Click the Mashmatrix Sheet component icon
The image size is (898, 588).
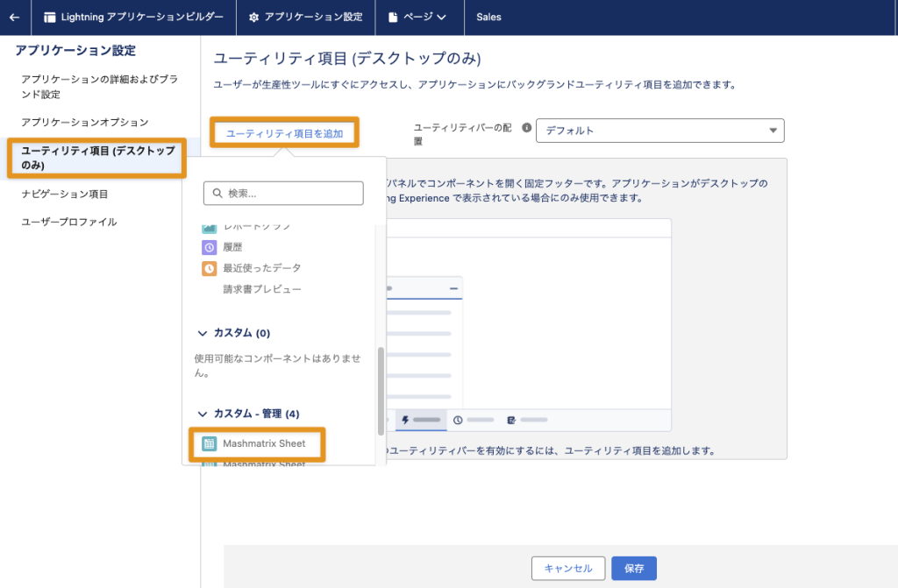tap(209, 444)
